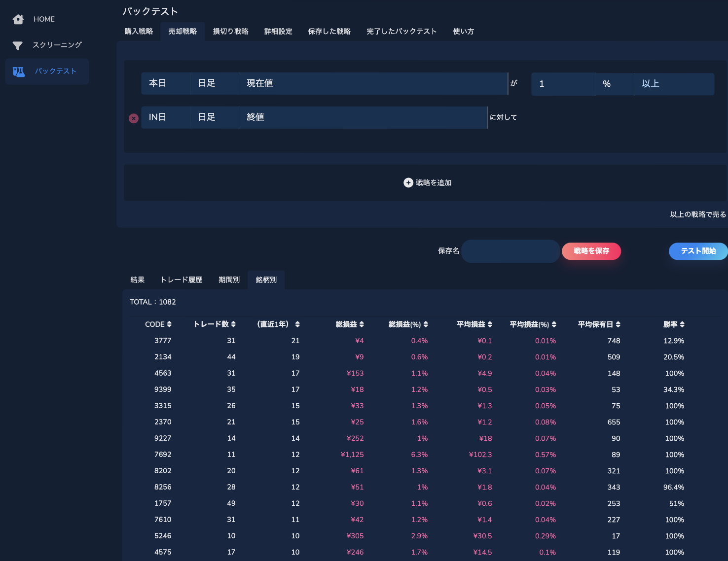Open 保存した戦略 tab
The height and width of the screenshot is (561, 728).
point(329,32)
